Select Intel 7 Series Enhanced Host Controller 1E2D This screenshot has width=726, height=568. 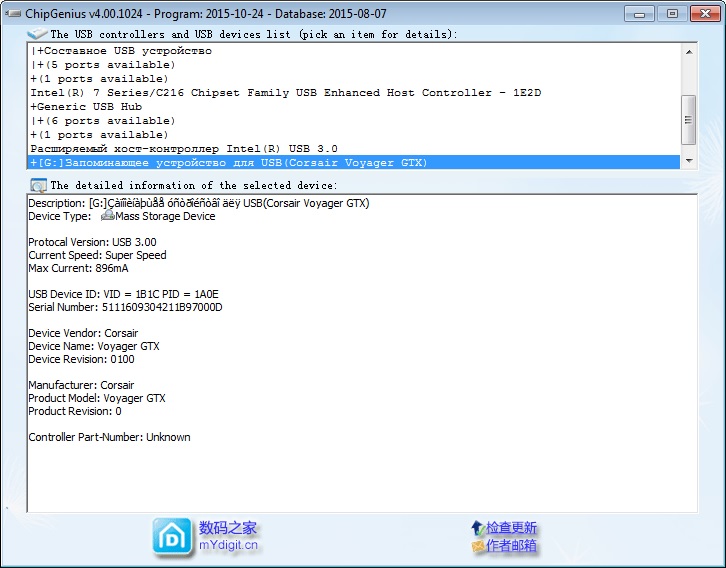tap(353, 93)
